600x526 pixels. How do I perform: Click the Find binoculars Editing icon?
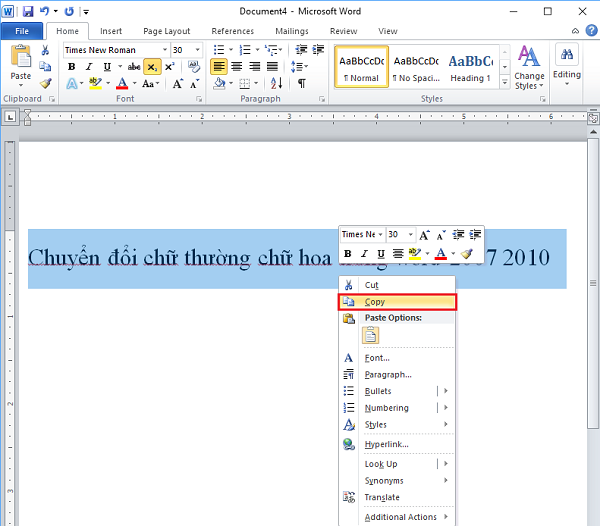[x=567, y=54]
